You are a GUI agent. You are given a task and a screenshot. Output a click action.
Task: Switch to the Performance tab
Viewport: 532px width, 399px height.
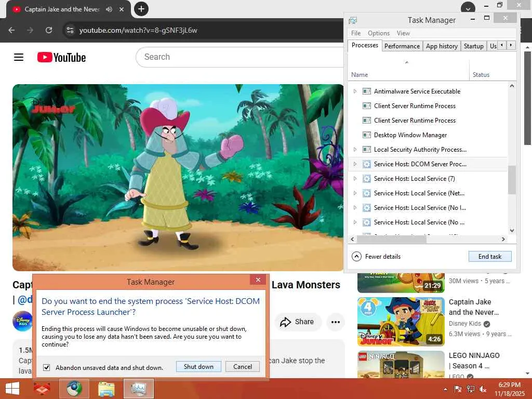(x=402, y=46)
